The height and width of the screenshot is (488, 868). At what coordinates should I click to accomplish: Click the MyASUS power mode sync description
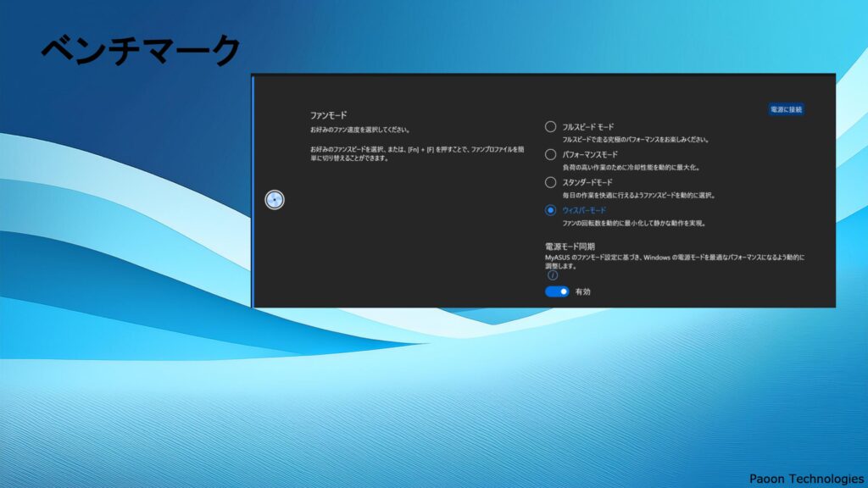[x=674, y=257]
